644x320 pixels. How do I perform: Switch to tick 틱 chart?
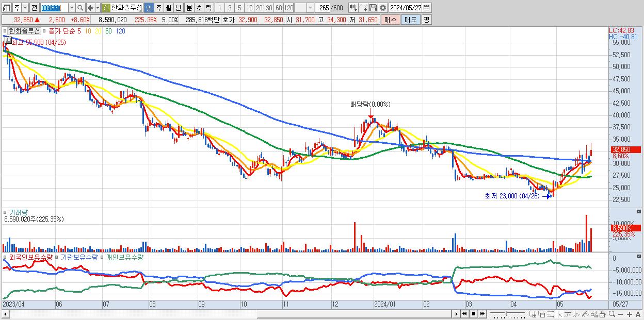[208, 8]
